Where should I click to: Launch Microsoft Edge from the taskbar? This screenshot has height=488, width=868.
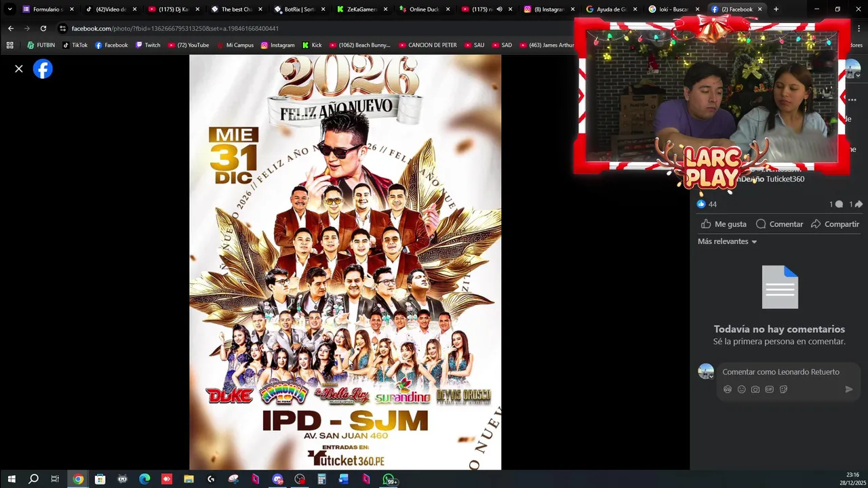pos(144,479)
